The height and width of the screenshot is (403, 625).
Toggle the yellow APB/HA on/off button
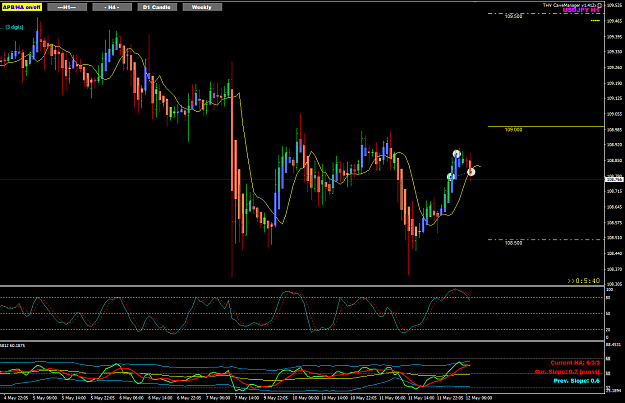tap(22, 7)
